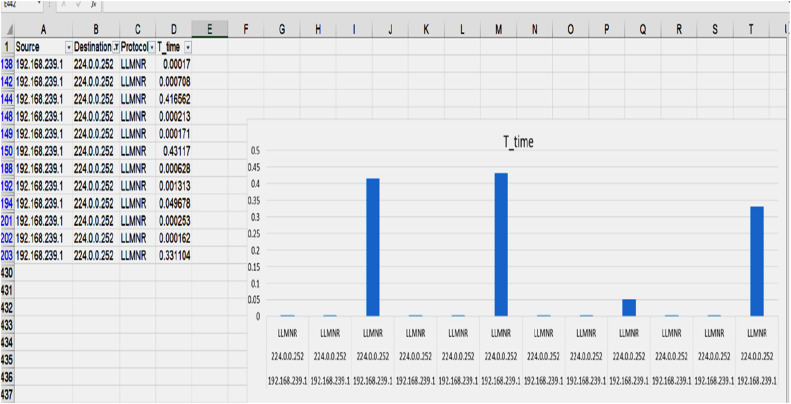Click cell with value 0.00017

coord(174,64)
